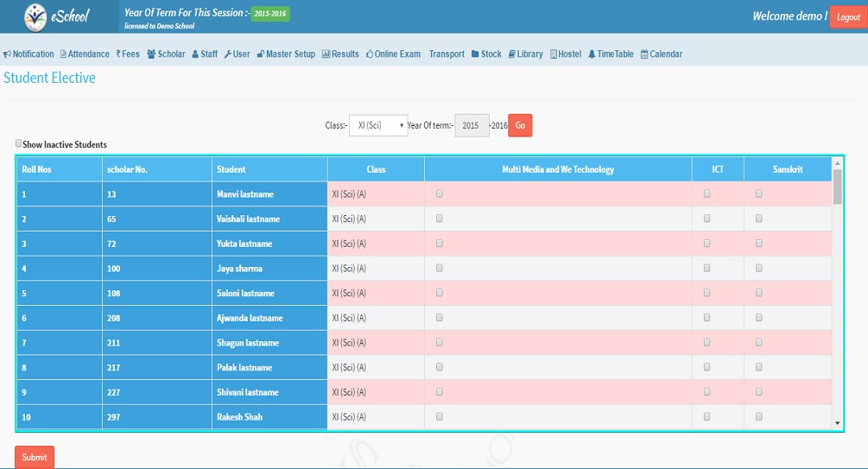Click the eSchool logo icon
This screenshot has height=469, width=868.
click(x=36, y=16)
